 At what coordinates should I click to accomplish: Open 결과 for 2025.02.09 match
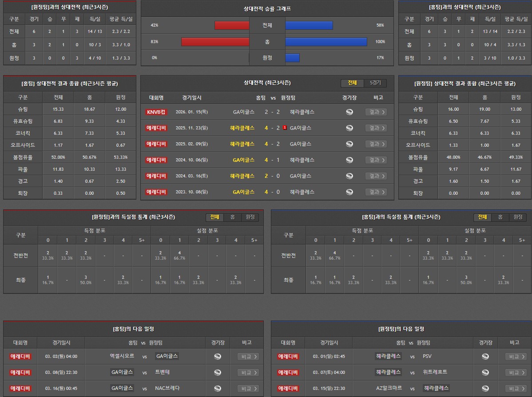(x=376, y=144)
